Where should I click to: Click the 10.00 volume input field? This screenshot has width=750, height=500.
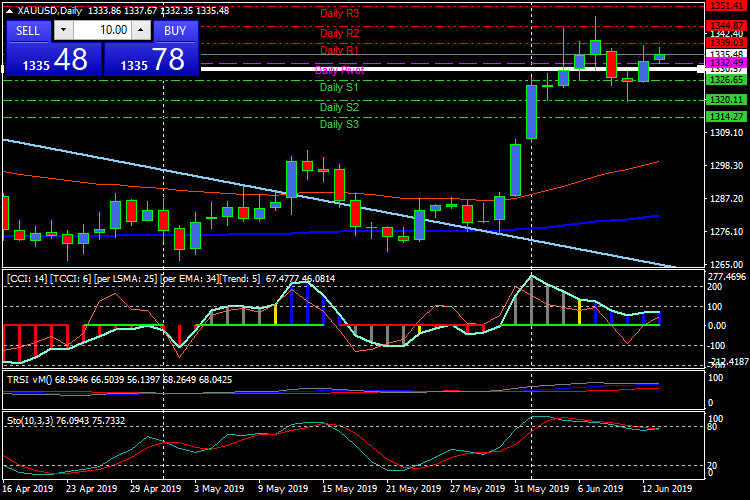pos(101,31)
